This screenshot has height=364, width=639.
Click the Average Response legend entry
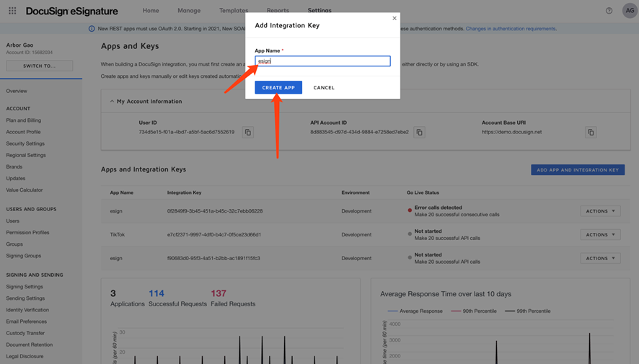click(415, 311)
